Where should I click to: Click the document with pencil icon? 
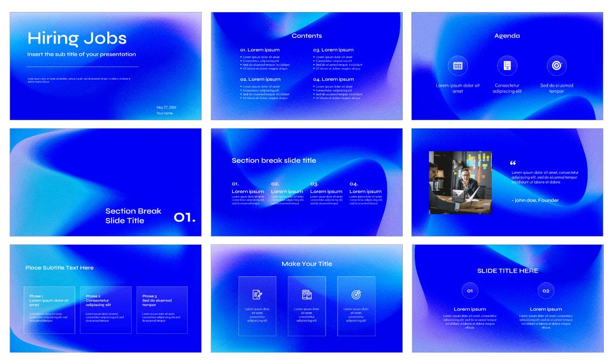tap(257, 295)
